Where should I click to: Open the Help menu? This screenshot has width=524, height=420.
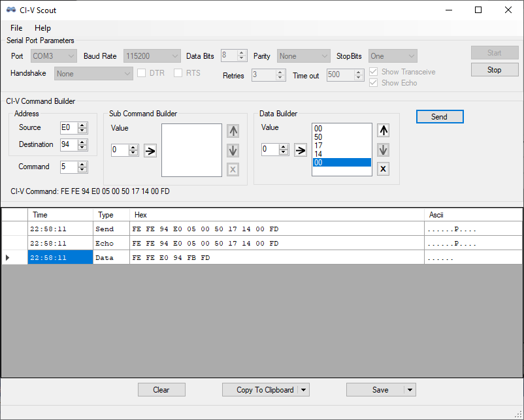point(42,28)
